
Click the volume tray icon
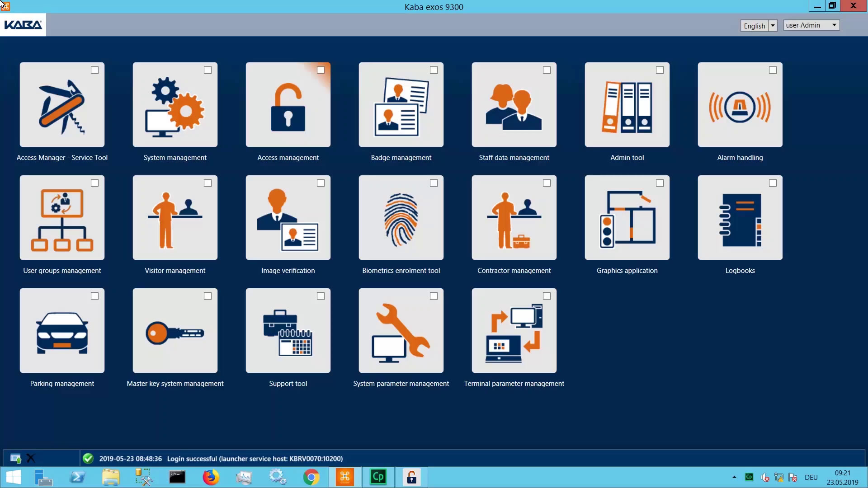click(764, 477)
